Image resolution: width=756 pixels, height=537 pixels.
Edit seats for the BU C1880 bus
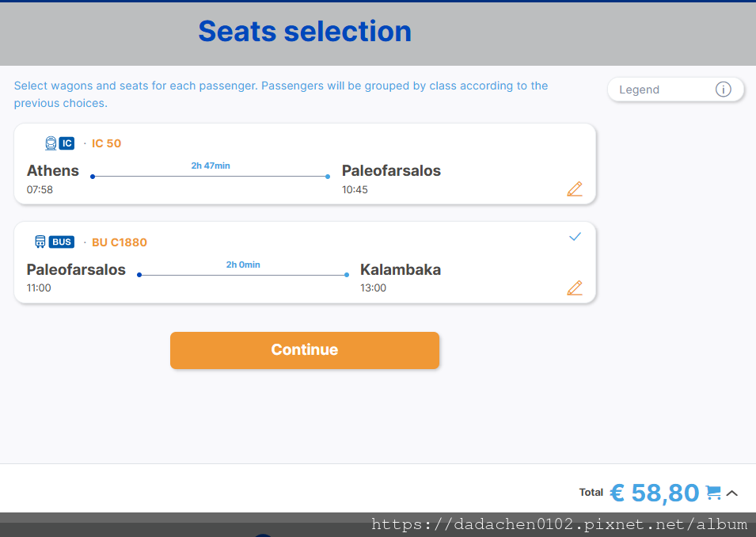[574, 288]
